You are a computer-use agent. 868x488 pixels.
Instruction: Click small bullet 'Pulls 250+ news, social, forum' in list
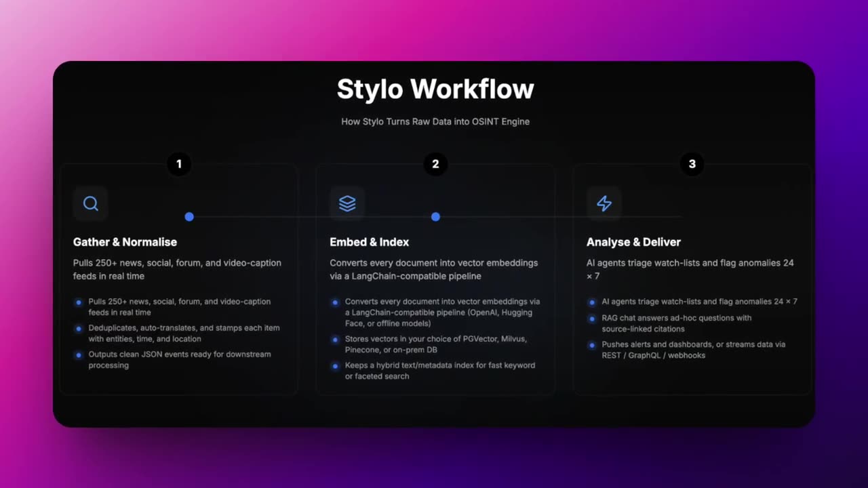coord(180,307)
